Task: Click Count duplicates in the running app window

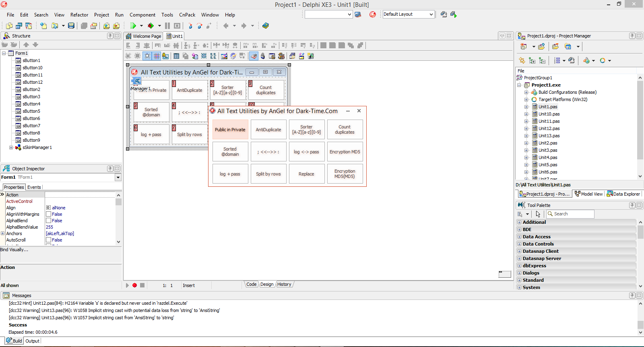Action: tap(345, 130)
